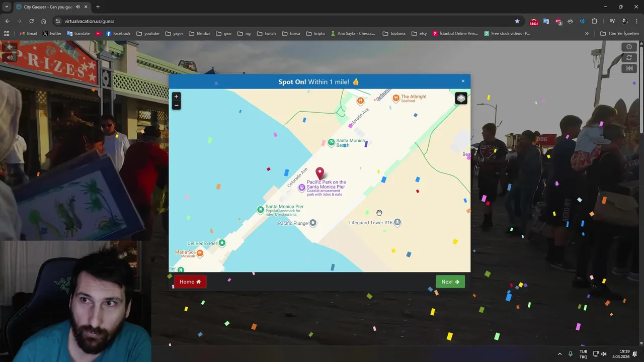The height and width of the screenshot is (362, 644).
Task: Open the Ana Sayfa - Chess.com bookmark
Action: tap(353, 34)
